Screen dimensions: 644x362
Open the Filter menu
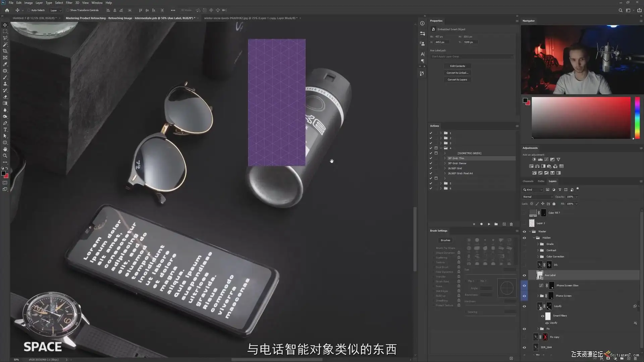[69, 3]
